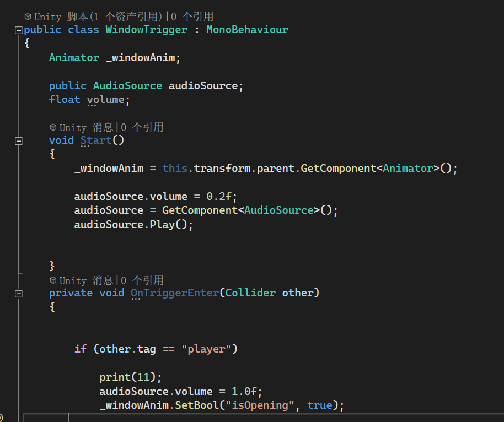Click Unity cube icon above OnTriggerEnter
Image resolution: width=504 pixels, height=422 pixels.
53,280
